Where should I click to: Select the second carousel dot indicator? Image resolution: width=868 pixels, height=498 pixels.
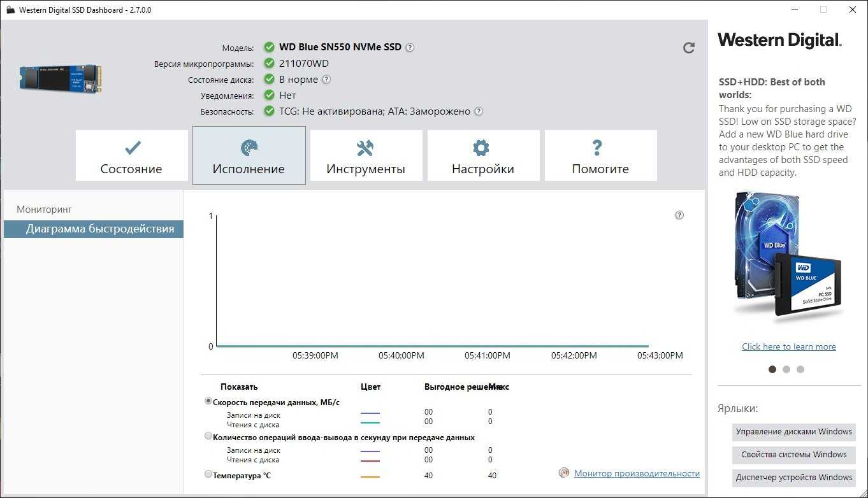point(786,369)
